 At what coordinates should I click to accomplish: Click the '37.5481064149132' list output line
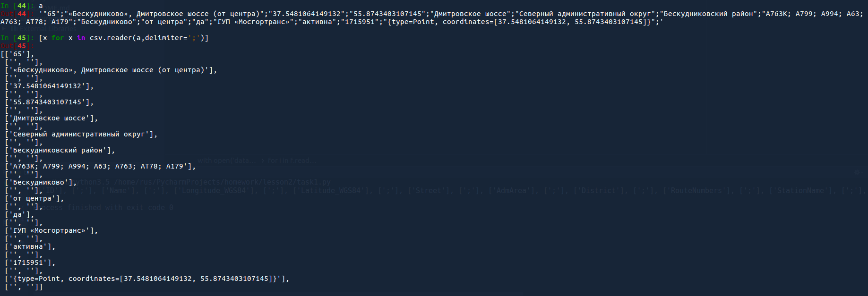[x=49, y=86]
